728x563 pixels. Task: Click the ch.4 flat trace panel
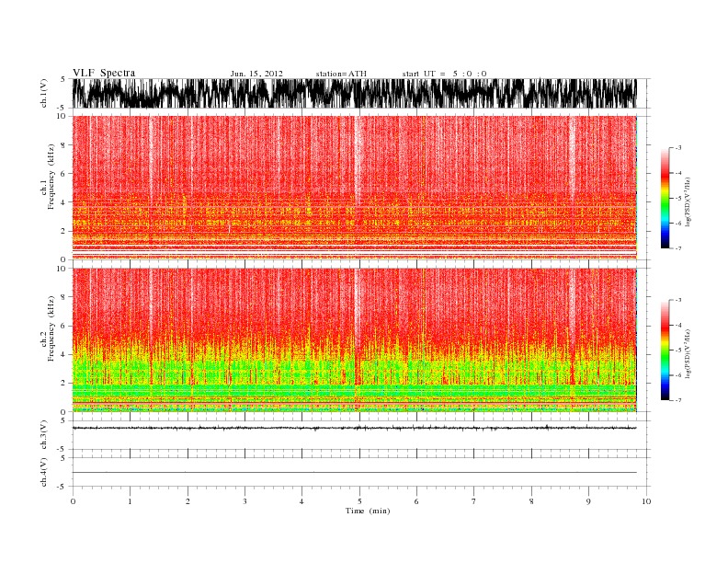coord(361,472)
